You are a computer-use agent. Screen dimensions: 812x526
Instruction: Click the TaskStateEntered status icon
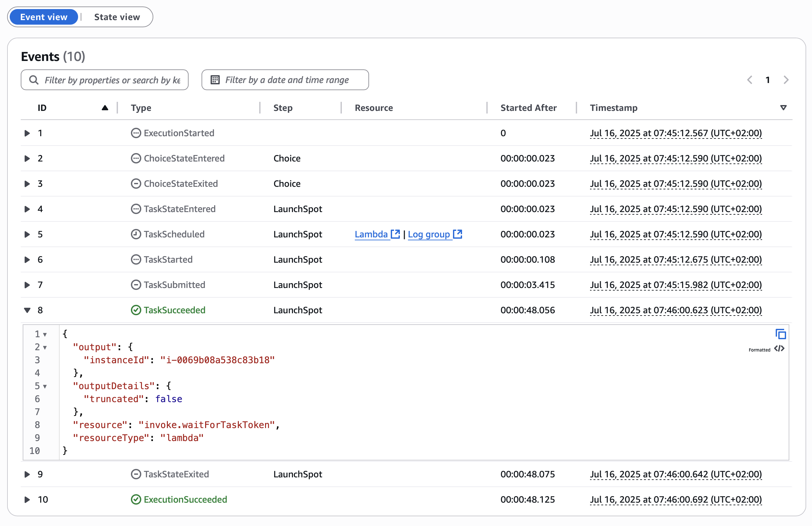coord(136,209)
